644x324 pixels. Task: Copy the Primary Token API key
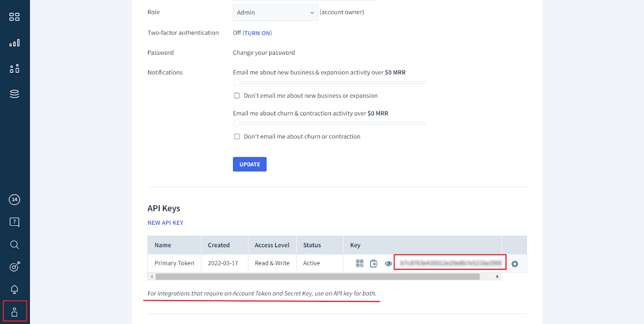(374, 263)
